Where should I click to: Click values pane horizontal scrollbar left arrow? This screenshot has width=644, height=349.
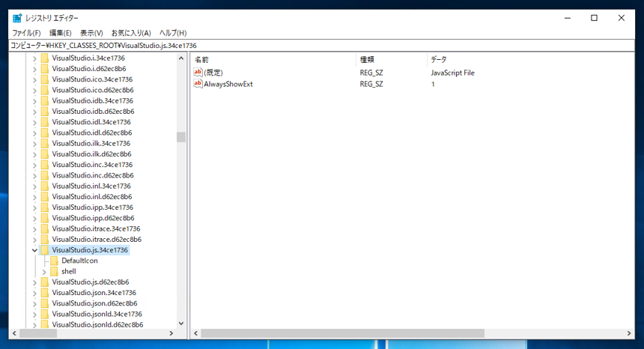[x=196, y=333]
